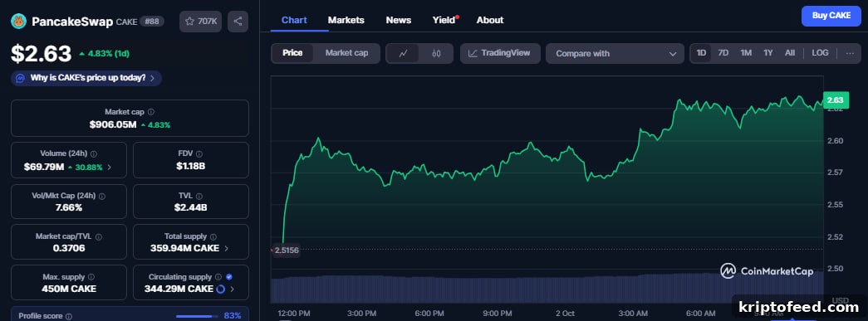This screenshot has height=321, width=868.
Task: Open the Chart tab
Action: pyautogui.click(x=294, y=20)
